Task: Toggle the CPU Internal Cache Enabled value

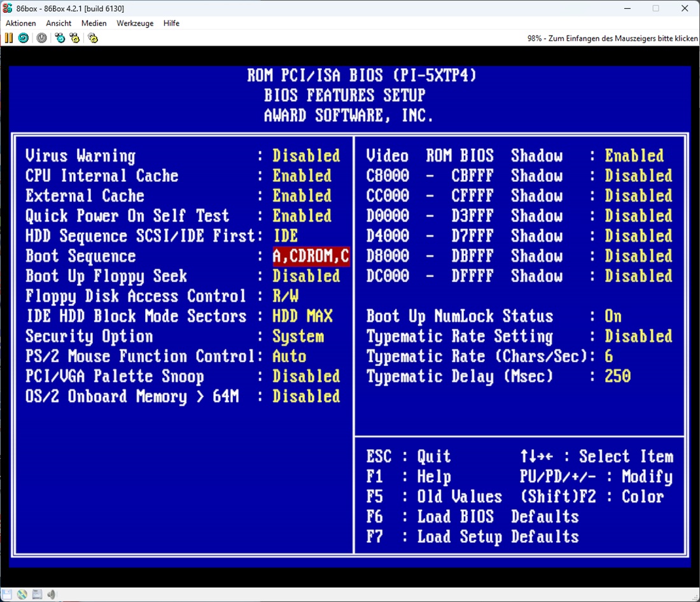Action: [x=302, y=176]
